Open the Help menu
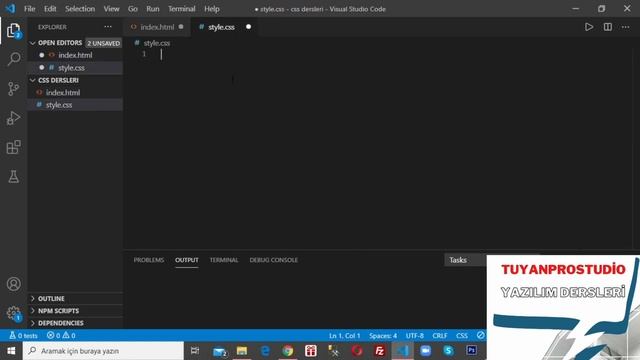This screenshot has height=360, width=640. (211, 9)
